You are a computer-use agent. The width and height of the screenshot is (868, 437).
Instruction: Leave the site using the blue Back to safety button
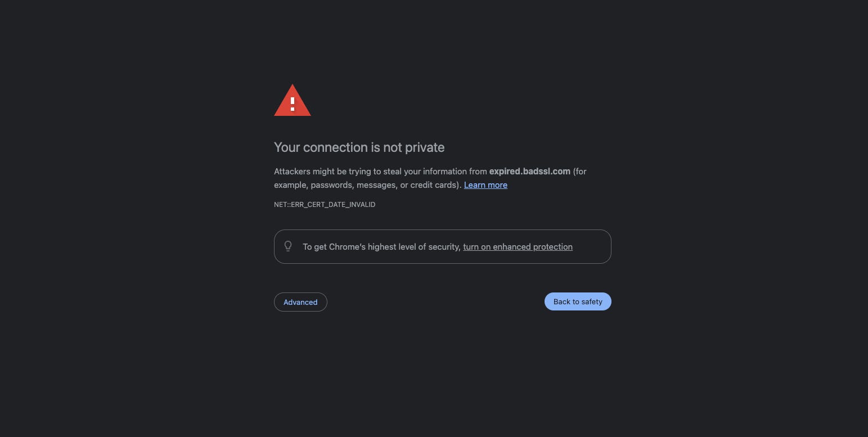pyautogui.click(x=578, y=301)
